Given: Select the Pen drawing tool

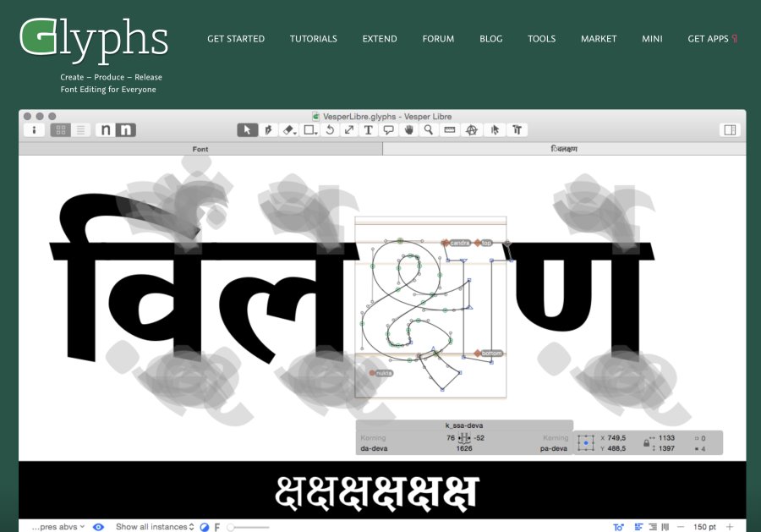Looking at the screenshot, I should point(267,129).
